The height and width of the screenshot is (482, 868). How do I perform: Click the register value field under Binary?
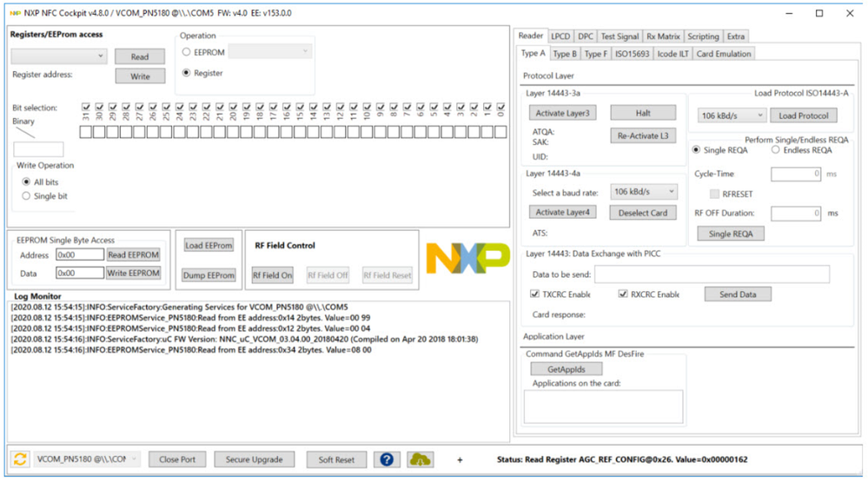click(38, 149)
